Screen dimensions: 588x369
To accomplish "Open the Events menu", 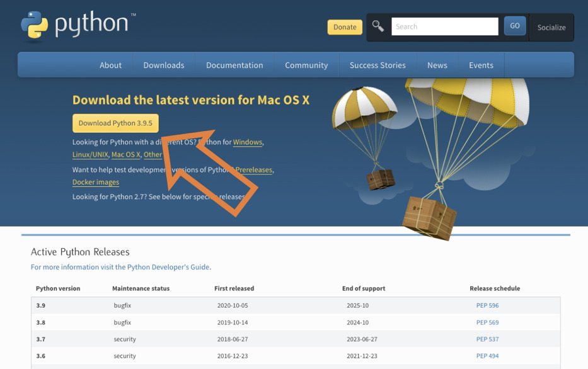I will [481, 65].
